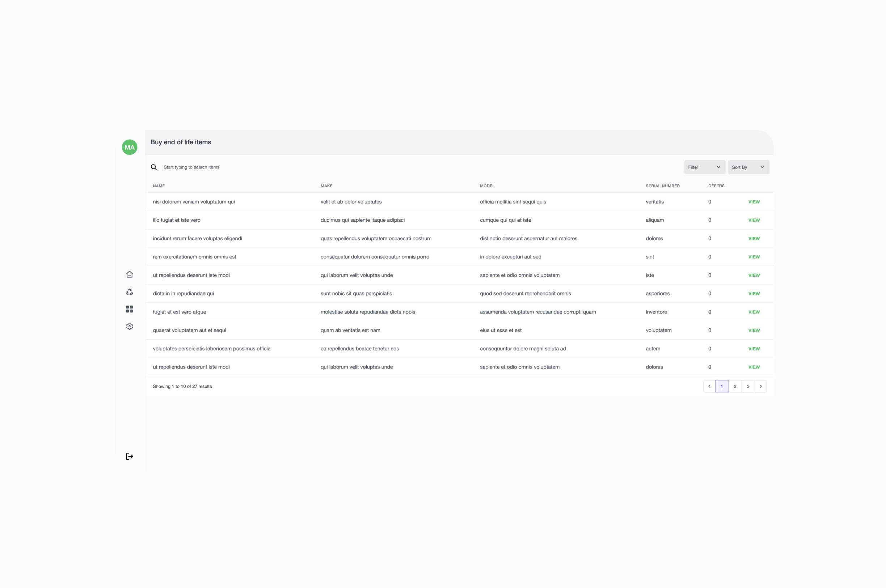Open the Sort By dropdown
The image size is (886, 588).
click(x=748, y=167)
